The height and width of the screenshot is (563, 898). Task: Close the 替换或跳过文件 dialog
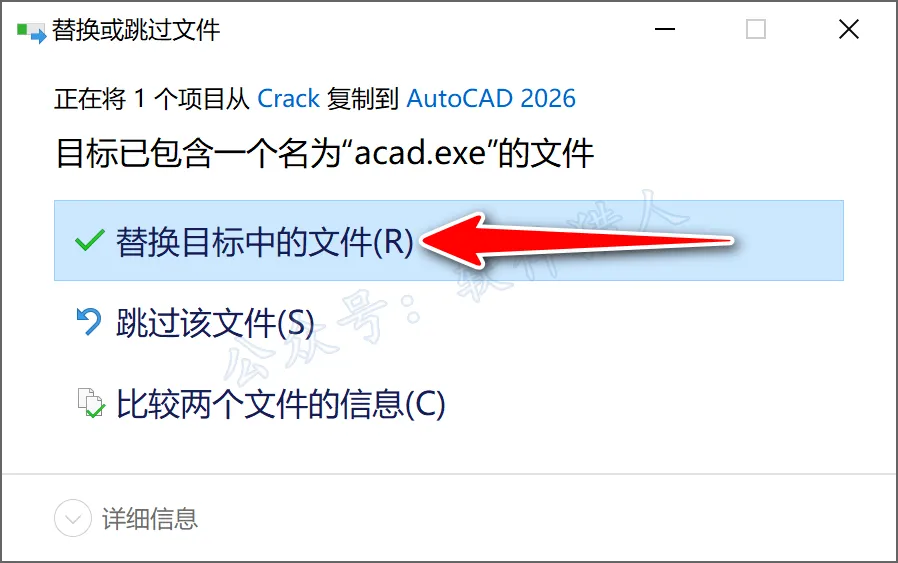849,29
